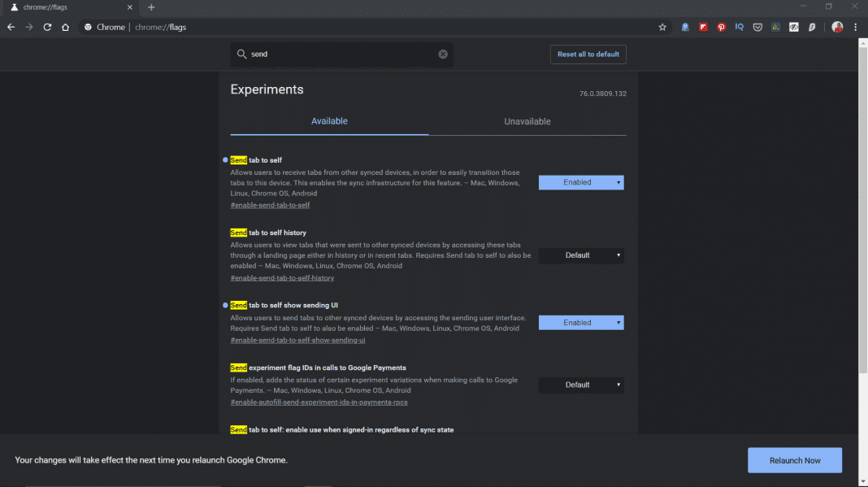Viewport: 868px width, 487px height.
Task: Click the "Send tab to self history" title
Action: pos(268,233)
